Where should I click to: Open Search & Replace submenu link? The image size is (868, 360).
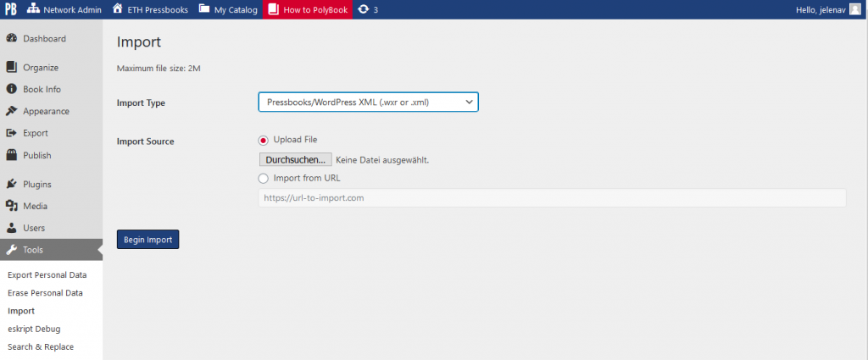[x=41, y=346]
